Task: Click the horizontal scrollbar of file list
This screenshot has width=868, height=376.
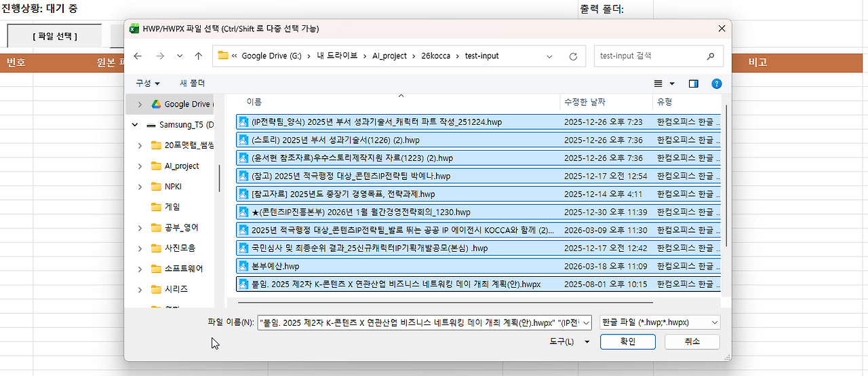Action: [444, 301]
